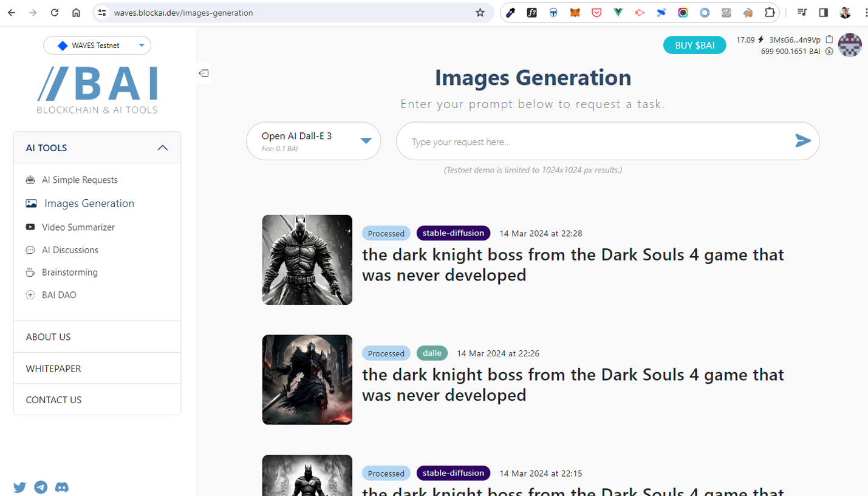This screenshot has height=496, width=868.
Task: Click timestamp 14 Mar 2024 at 22:15
Action: 541,474
